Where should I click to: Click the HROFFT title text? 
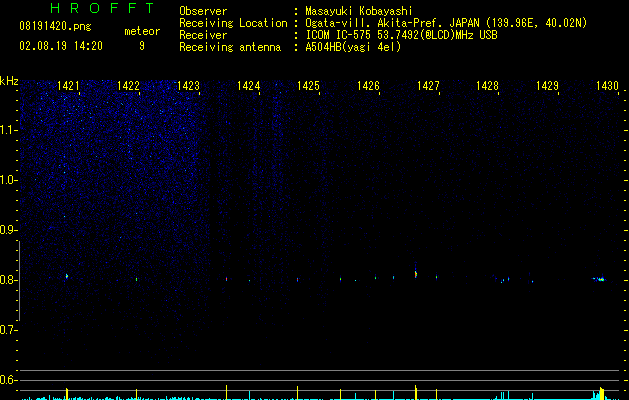point(103,8)
